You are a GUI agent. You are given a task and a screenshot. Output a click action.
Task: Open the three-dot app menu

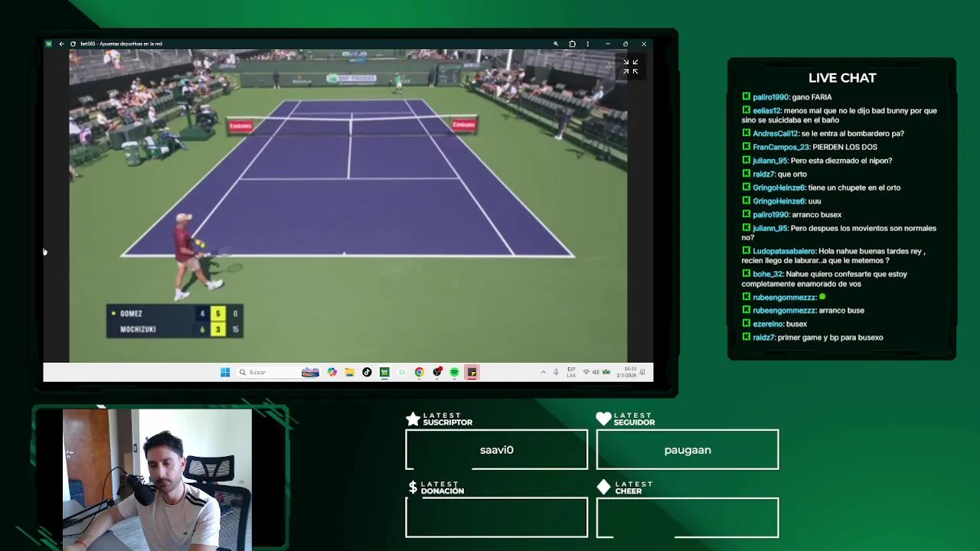click(587, 44)
